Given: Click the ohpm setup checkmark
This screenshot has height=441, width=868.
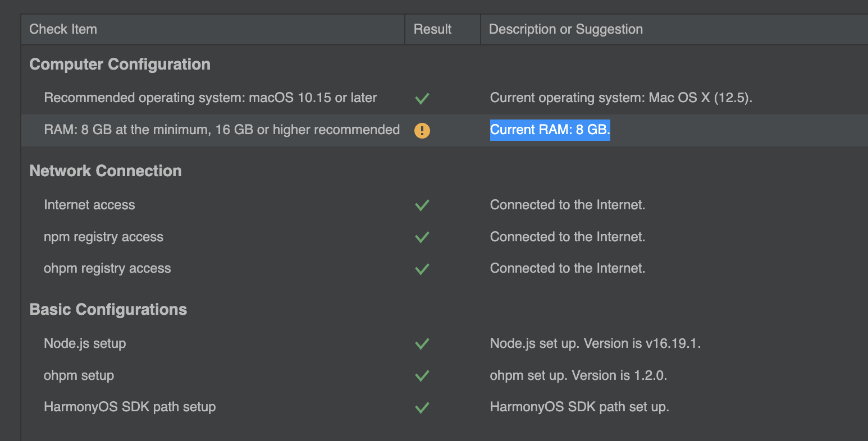Looking at the screenshot, I should pos(422,376).
